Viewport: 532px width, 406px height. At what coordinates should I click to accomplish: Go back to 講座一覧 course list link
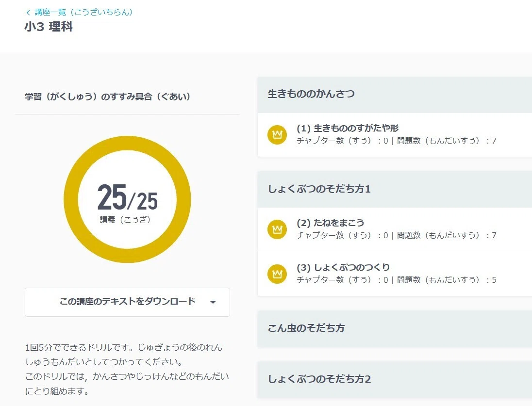[80, 12]
